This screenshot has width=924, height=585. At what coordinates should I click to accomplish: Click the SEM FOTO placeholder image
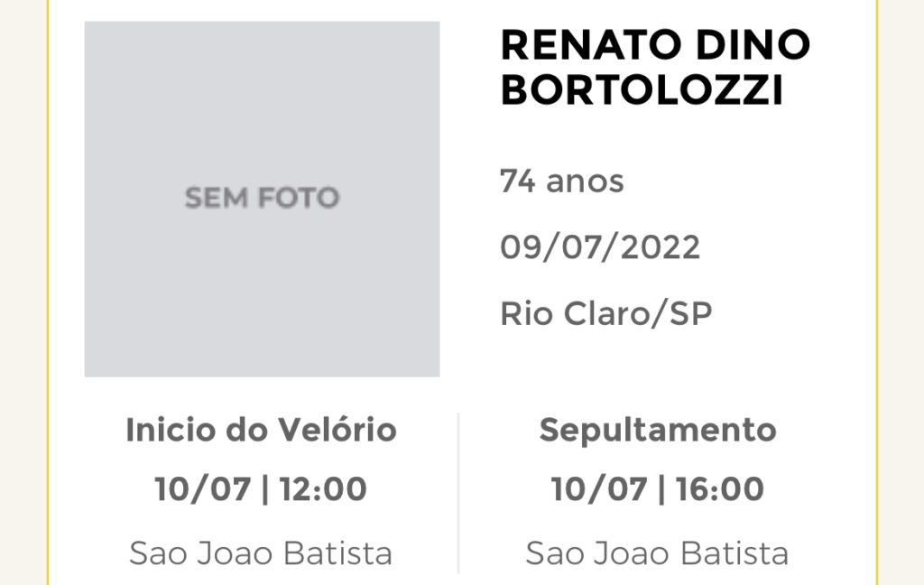pos(262,199)
